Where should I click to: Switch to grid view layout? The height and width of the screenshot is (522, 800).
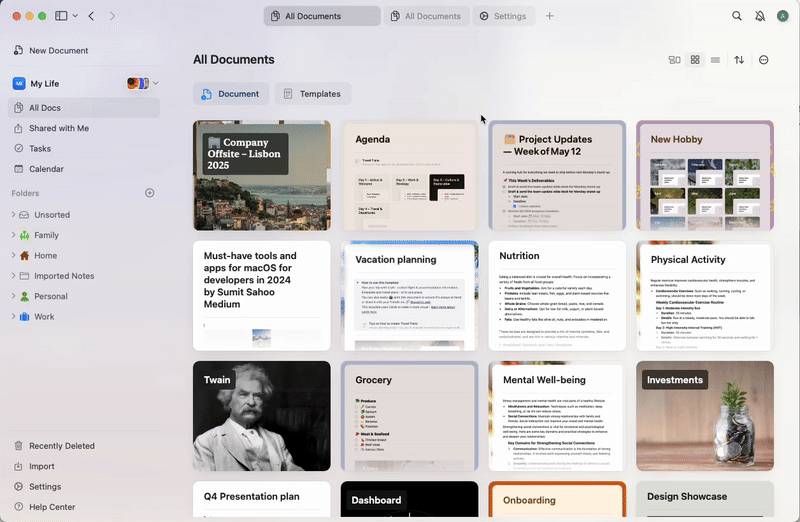[695, 60]
